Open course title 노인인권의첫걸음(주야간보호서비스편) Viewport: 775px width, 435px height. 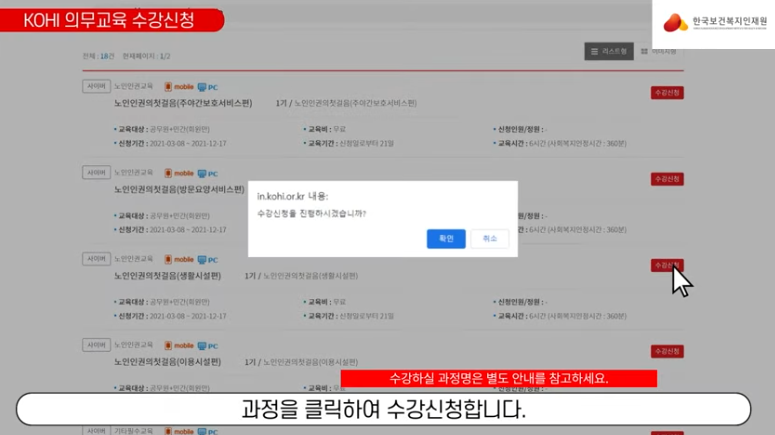click(183, 103)
